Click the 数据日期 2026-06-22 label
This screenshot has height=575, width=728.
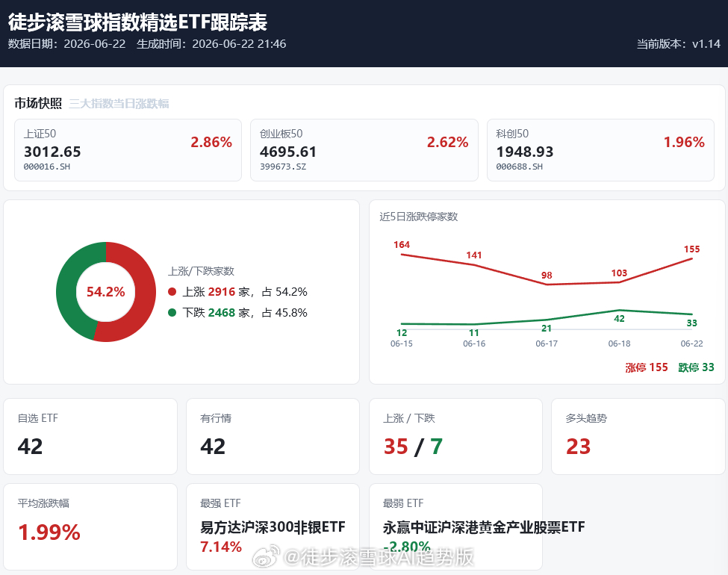tap(67, 43)
